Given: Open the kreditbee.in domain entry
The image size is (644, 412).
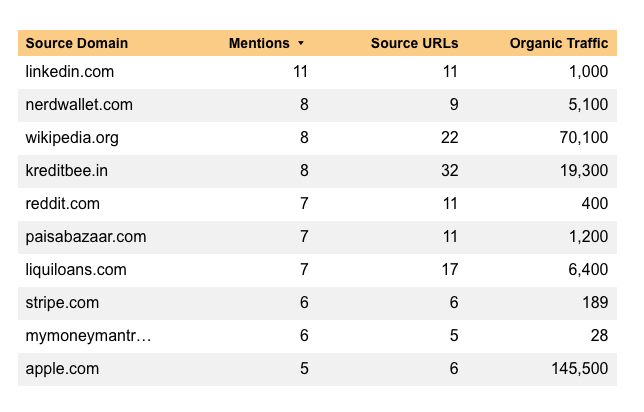Looking at the screenshot, I should coord(66,170).
